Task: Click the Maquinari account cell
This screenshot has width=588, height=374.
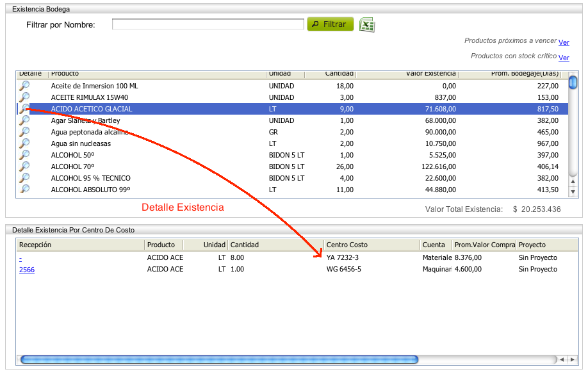Action: (437, 269)
